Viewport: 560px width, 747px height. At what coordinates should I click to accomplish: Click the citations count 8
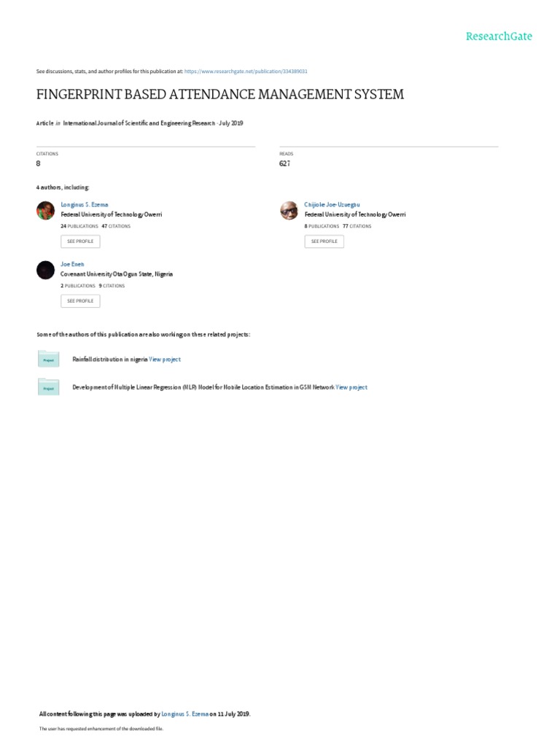click(x=38, y=163)
